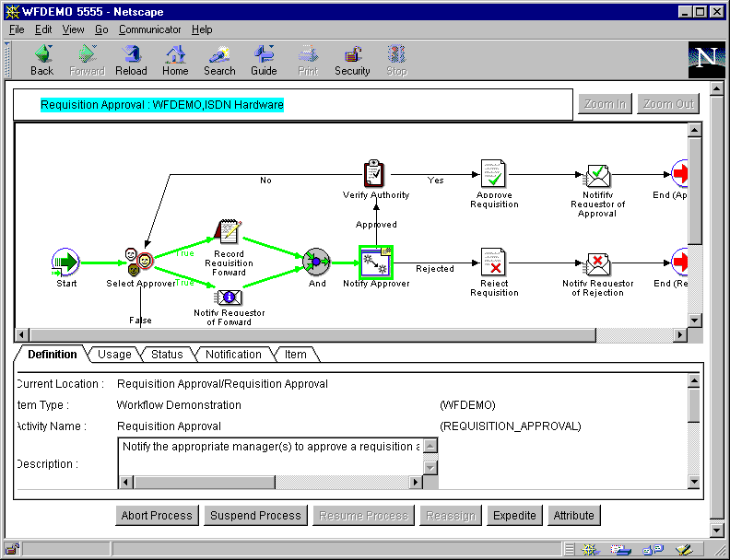Switch to the Status tab

click(x=167, y=355)
